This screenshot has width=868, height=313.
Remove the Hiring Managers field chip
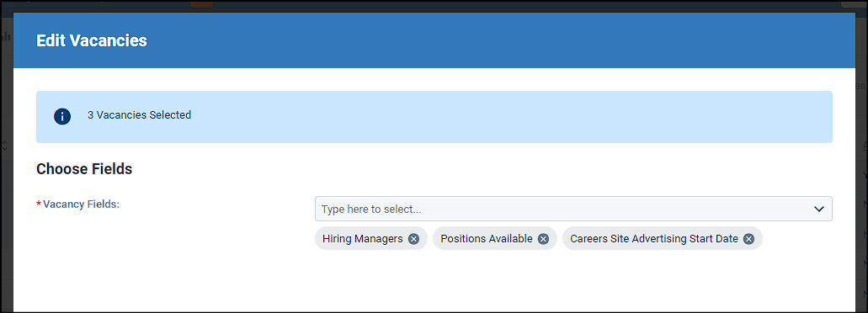413,239
